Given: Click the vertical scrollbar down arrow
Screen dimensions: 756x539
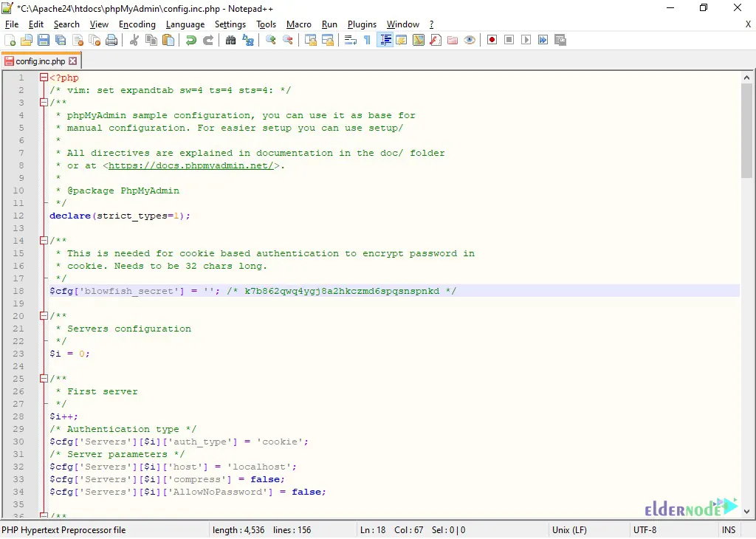Looking at the screenshot, I should click(746, 510).
